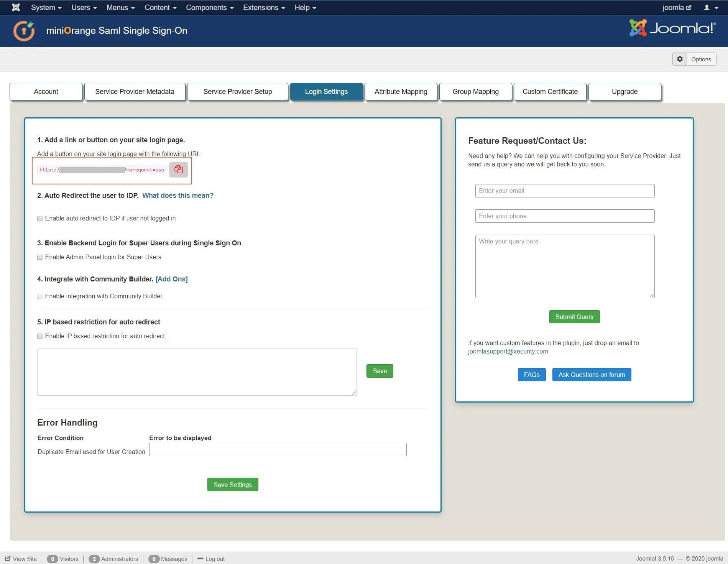
Task: Select the Login Settings tab
Action: 326,92
